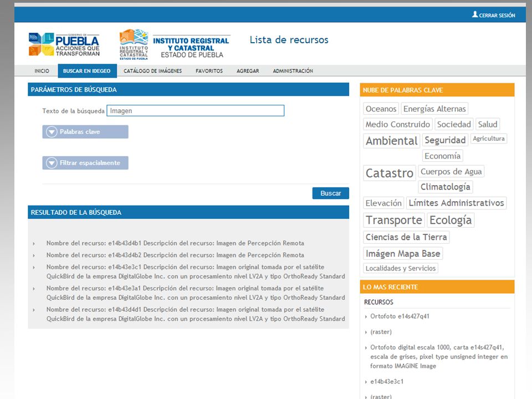Pick the Seguridad keyword tag
The height and width of the screenshot is (399, 532).
(x=445, y=140)
